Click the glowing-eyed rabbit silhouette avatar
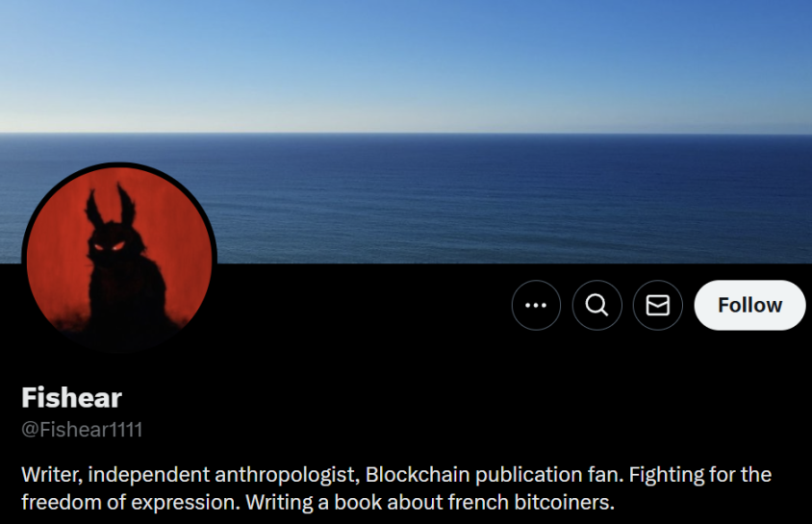The width and height of the screenshot is (812, 524). coord(119,259)
